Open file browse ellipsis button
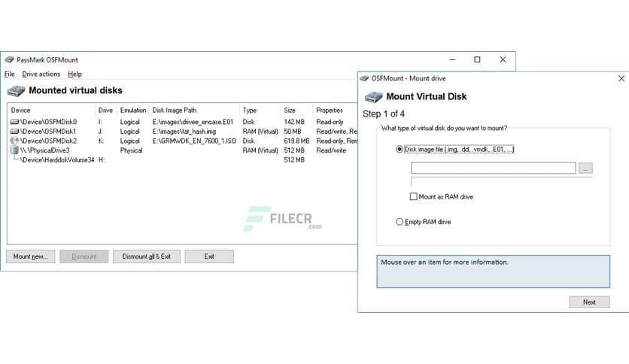The image size is (629, 364). click(x=585, y=168)
